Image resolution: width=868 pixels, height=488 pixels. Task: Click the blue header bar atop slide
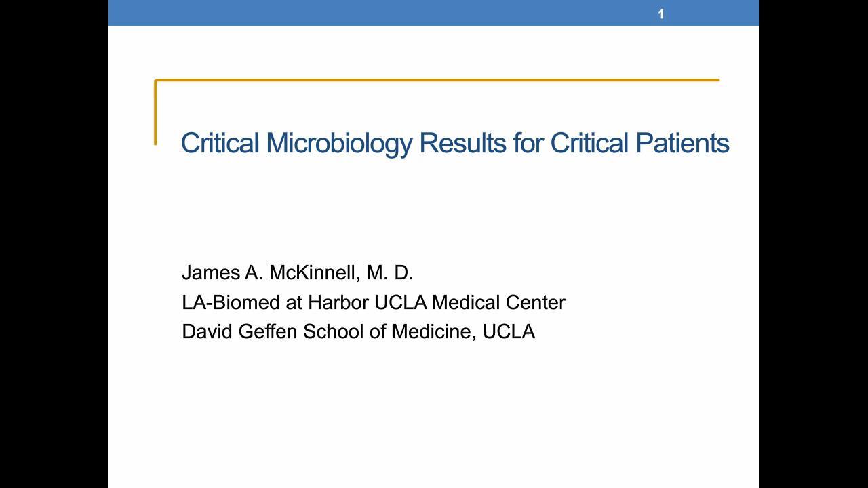tap(434, 13)
